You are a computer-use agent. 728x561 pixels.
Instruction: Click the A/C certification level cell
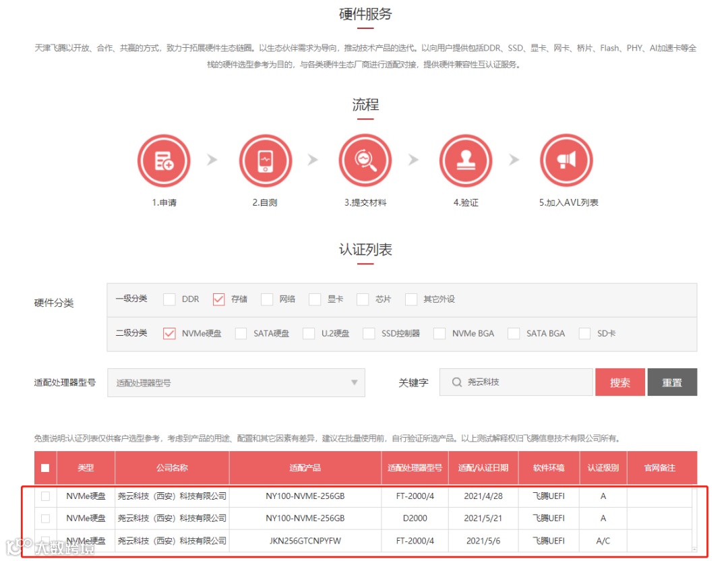(603, 541)
